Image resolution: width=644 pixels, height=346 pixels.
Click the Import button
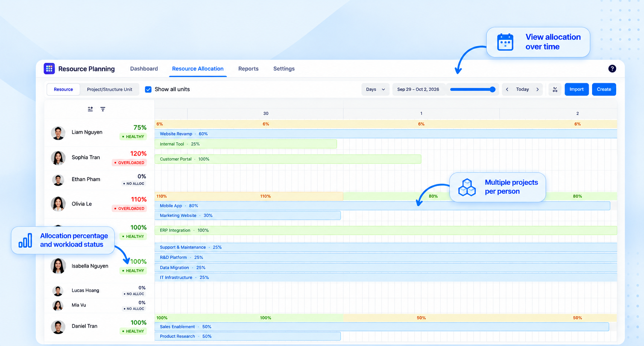point(577,89)
